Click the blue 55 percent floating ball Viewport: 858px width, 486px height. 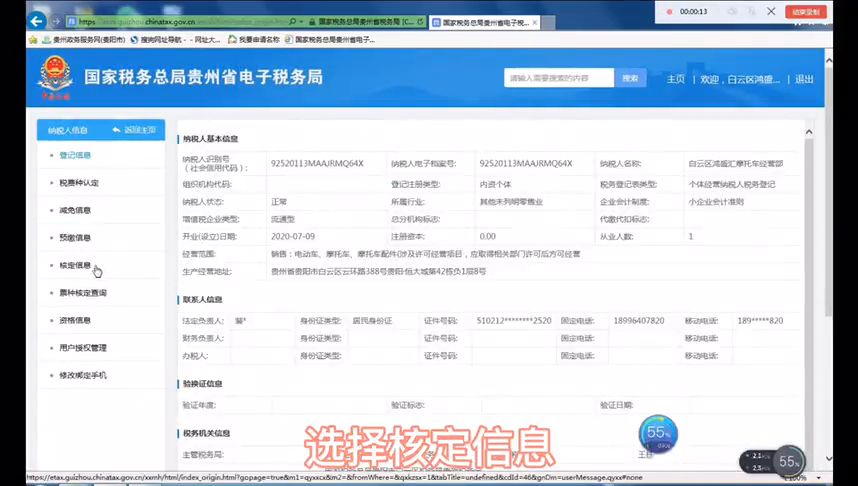click(x=658, y=433)
